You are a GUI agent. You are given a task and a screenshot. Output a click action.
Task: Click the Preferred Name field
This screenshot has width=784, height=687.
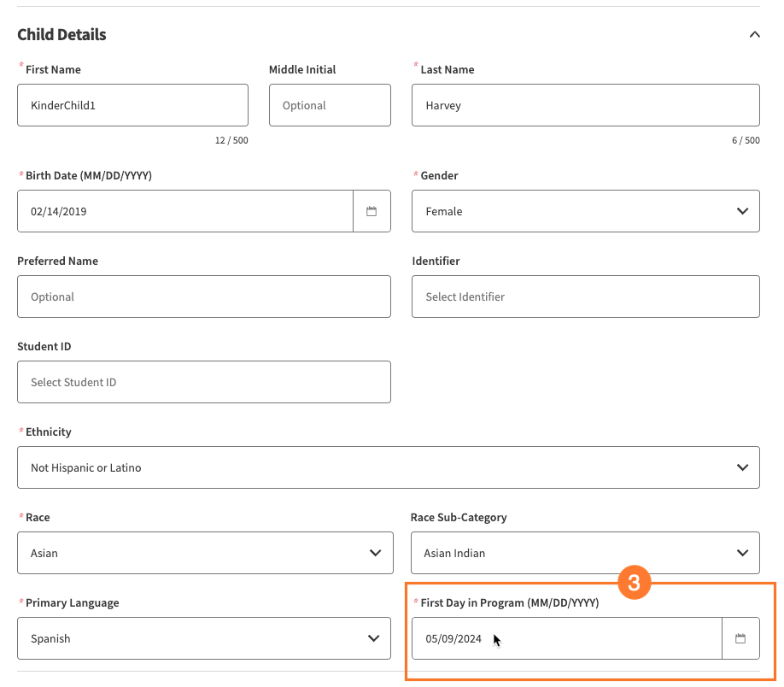[203, 297]
